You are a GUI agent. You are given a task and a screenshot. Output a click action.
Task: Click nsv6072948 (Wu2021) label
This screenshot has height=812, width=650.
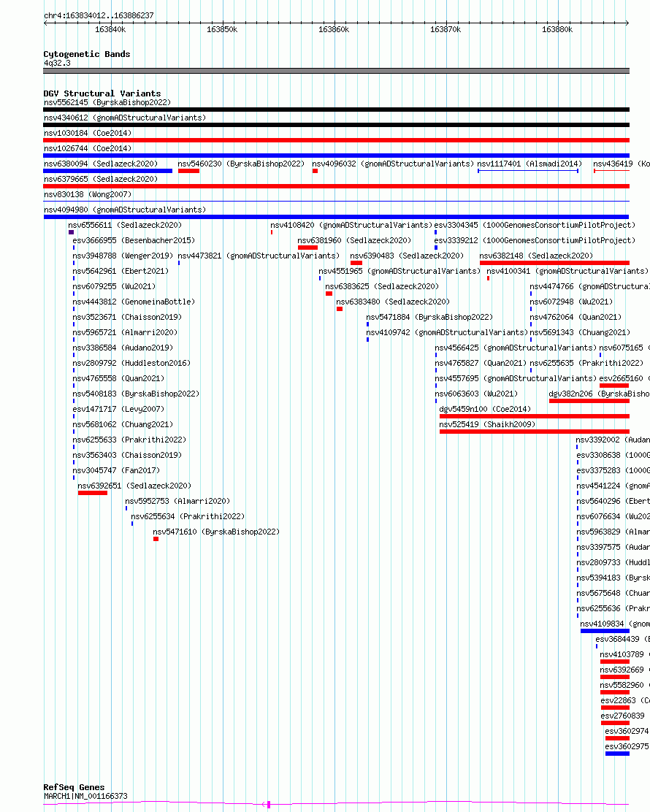click(x=570, y=302)
